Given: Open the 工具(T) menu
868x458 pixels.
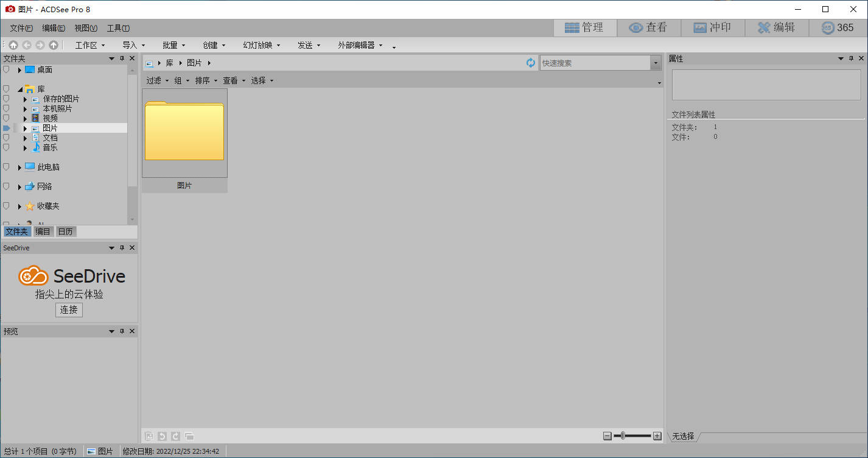Looking at the screenshot, I should pyautogui.click(x=118, y=28).
